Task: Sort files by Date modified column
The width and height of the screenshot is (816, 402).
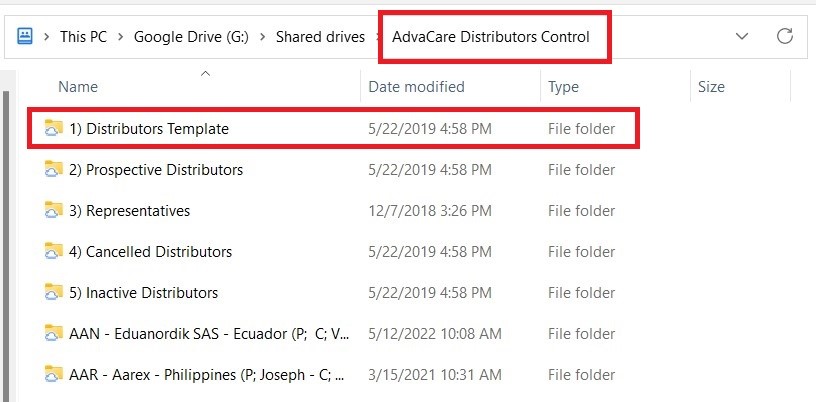Action: (x=416, y=86)
